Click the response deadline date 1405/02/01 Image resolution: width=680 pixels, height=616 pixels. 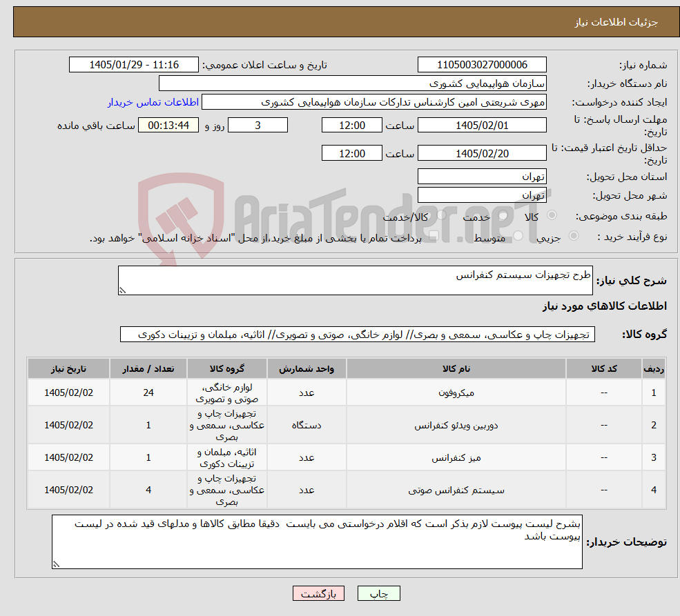[x=482, y=125]
